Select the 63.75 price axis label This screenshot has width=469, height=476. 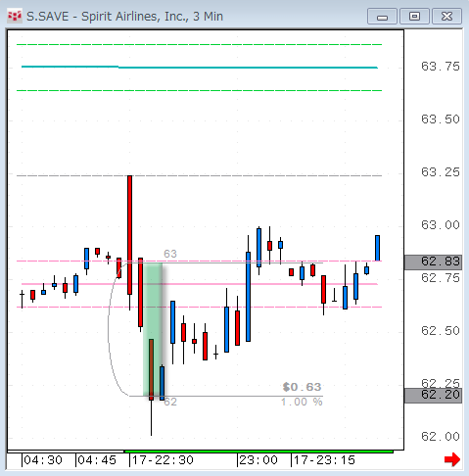pyautogui.click(x=441, y=67)
